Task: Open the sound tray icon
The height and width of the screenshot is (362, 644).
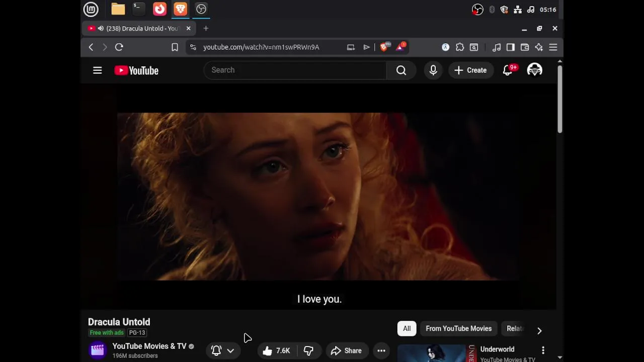Action: point(530,10)
